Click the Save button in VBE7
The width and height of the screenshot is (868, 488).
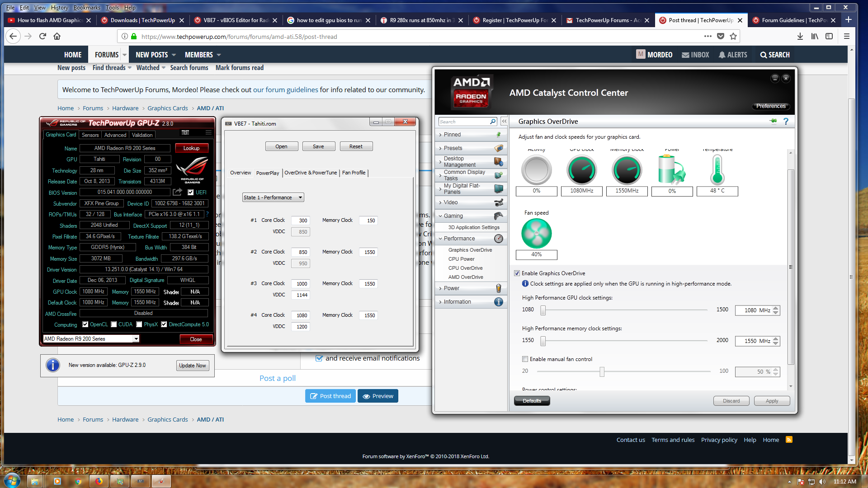[318, 146]
